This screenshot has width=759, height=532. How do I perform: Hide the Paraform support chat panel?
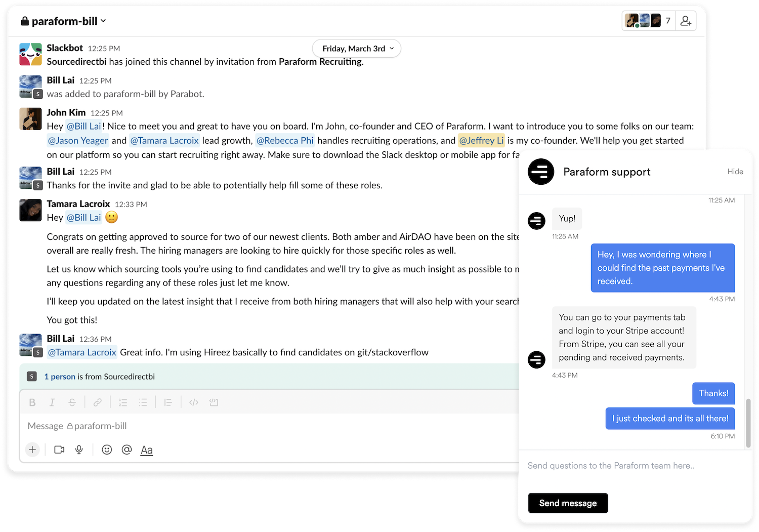click(x=735, y=172)
